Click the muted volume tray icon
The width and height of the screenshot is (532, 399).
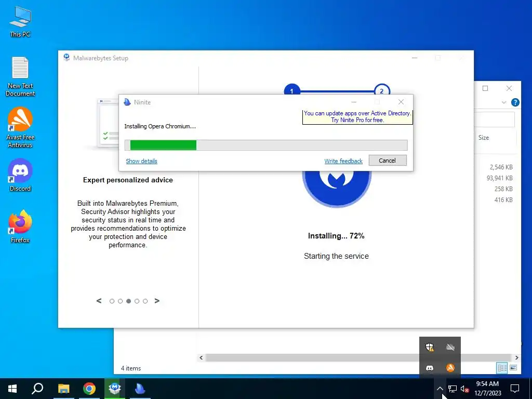tap(465, 389)
